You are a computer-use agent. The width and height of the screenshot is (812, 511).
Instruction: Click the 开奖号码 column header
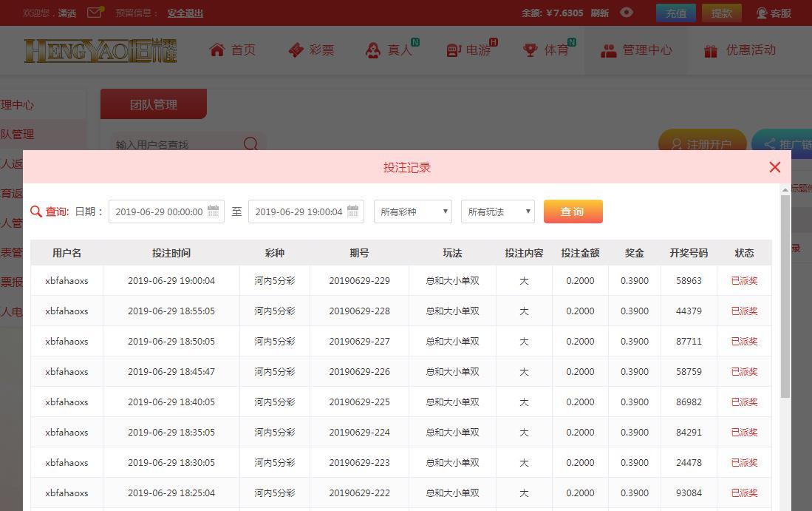689,253
